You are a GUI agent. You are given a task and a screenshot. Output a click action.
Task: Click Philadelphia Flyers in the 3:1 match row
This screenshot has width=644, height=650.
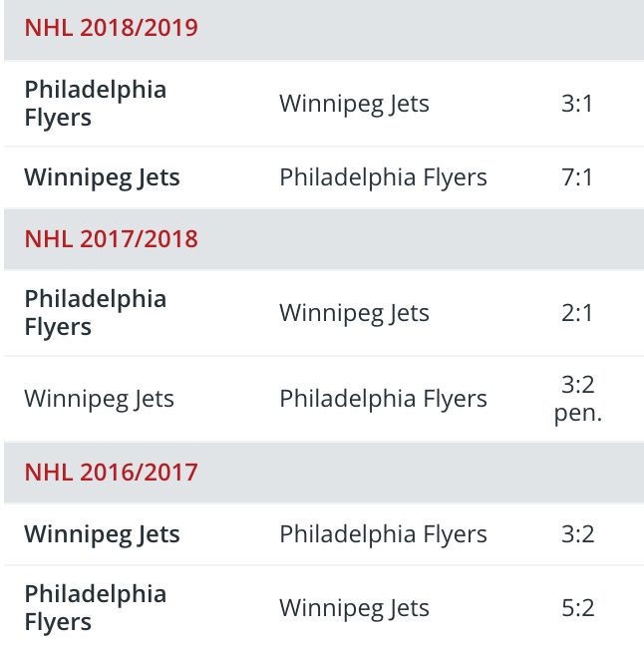tap(96, 104)
